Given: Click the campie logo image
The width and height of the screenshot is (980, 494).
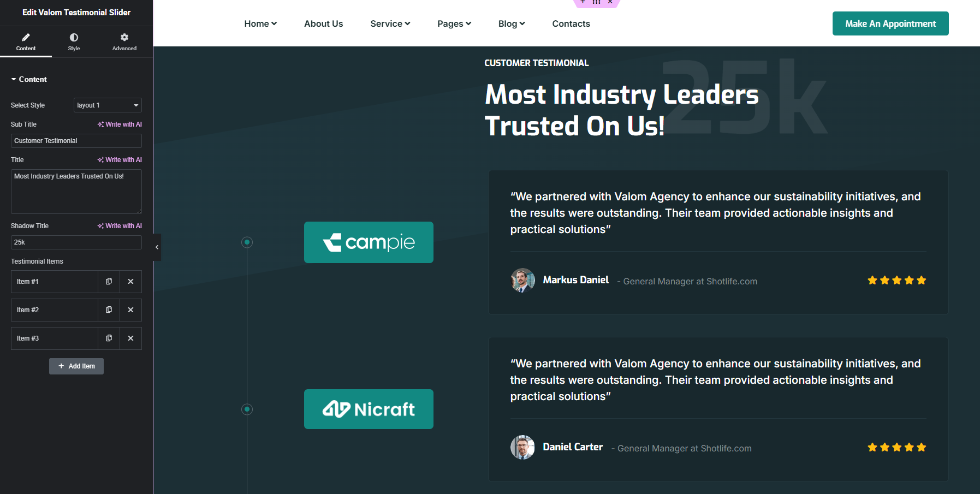Looking at the screenshot, I should 369,242.
